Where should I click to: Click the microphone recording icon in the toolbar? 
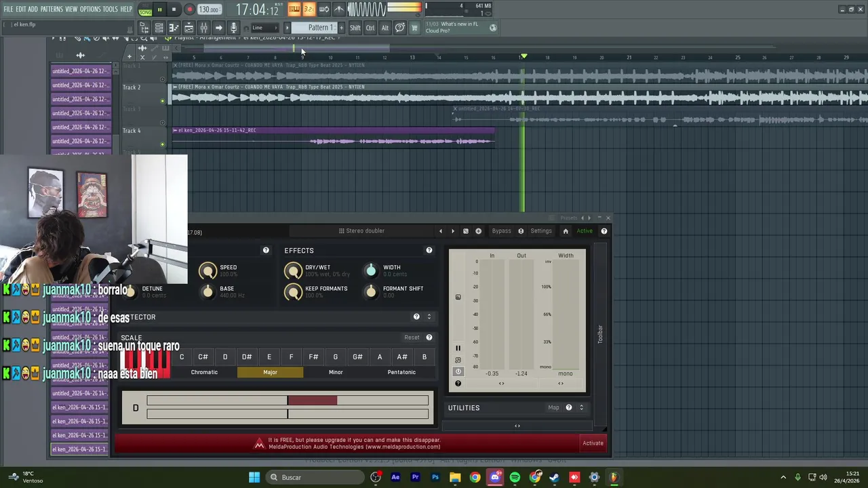coord(233,28)
